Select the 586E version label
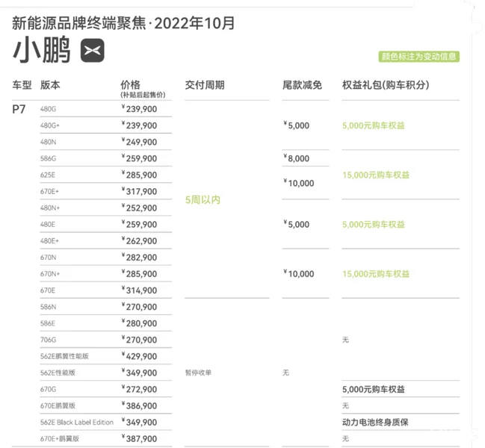The image size is (485, 448). [47, 323]
